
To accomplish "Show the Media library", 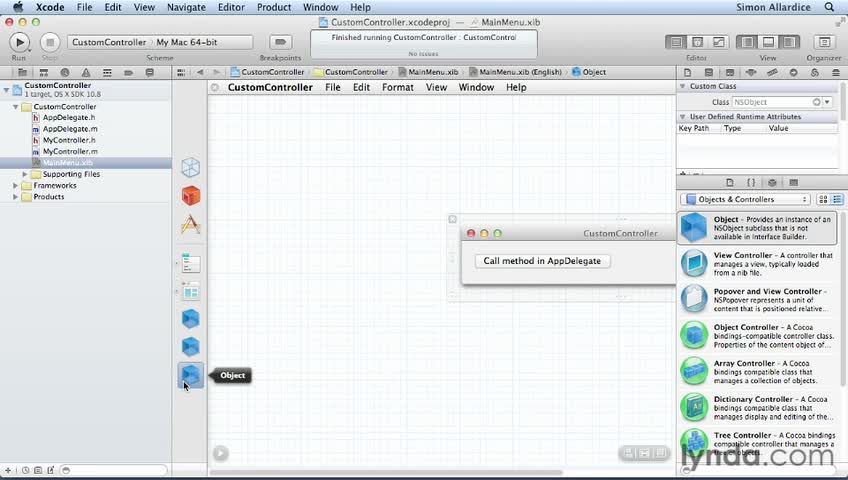I will [x=793, y=183].
